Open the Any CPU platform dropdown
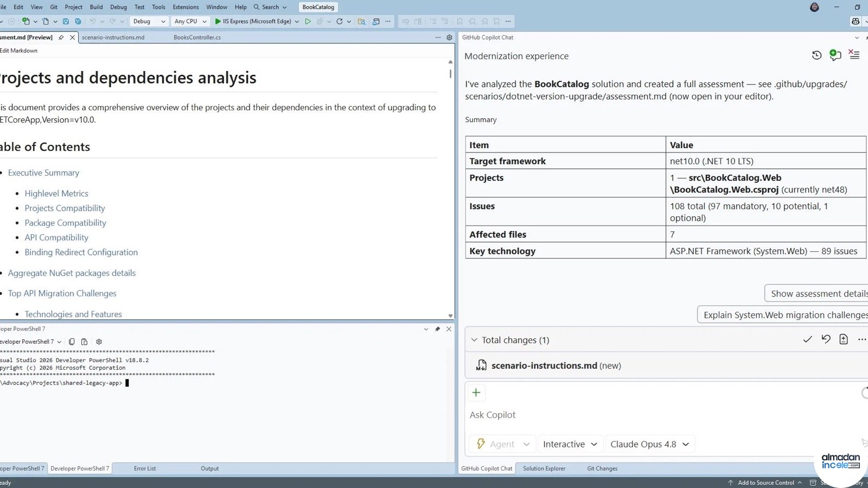Viewport: 868px width, 488px height. (190, 21)
